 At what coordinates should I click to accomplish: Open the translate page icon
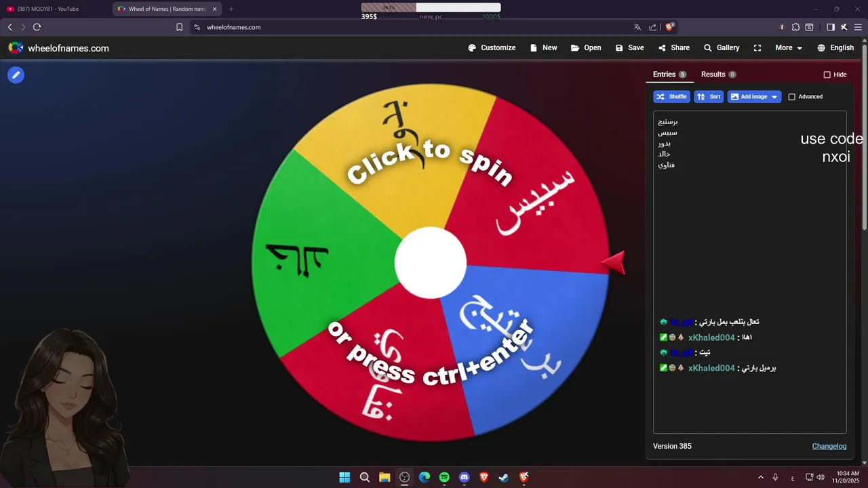(x=637, y=27)
